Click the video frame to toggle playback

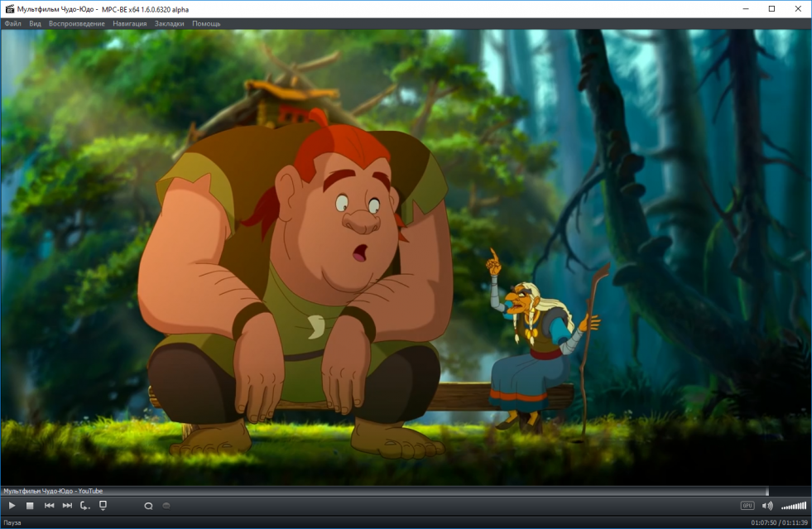(x=406, y=257)
